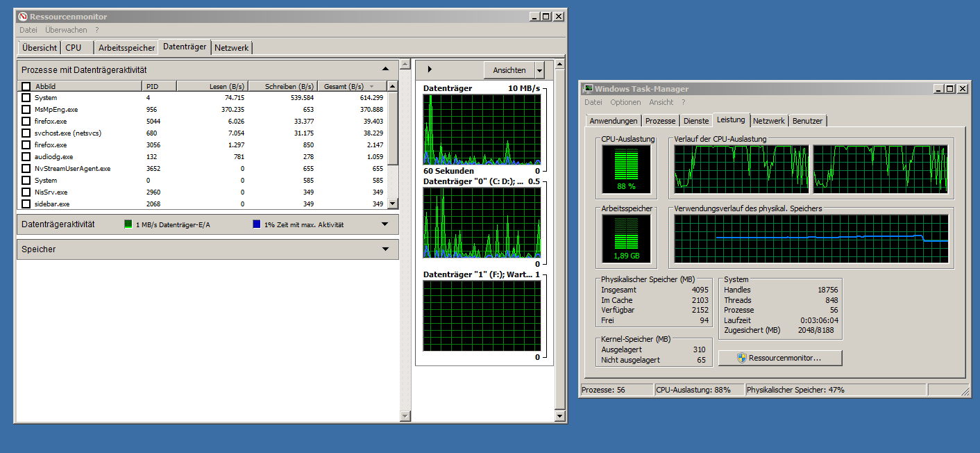Click the green Datenträger-E/A legend square
The height and width of the screenshot is (453, 980).
click(128, 224)
